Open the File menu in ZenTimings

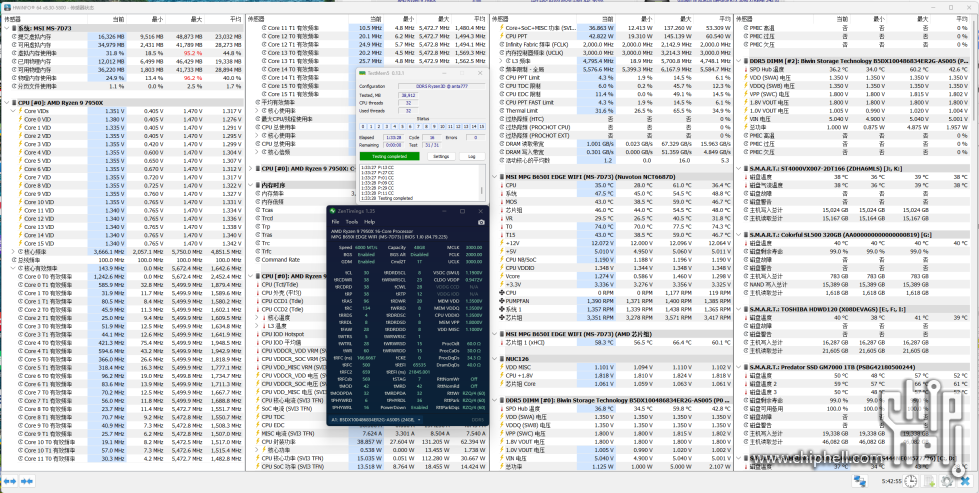335,222
